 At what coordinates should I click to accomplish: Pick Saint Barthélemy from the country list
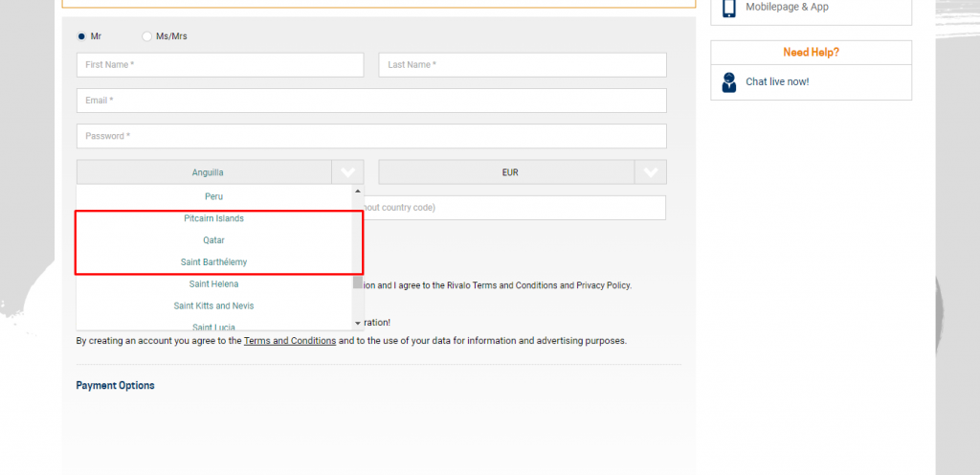click(213, 262)
